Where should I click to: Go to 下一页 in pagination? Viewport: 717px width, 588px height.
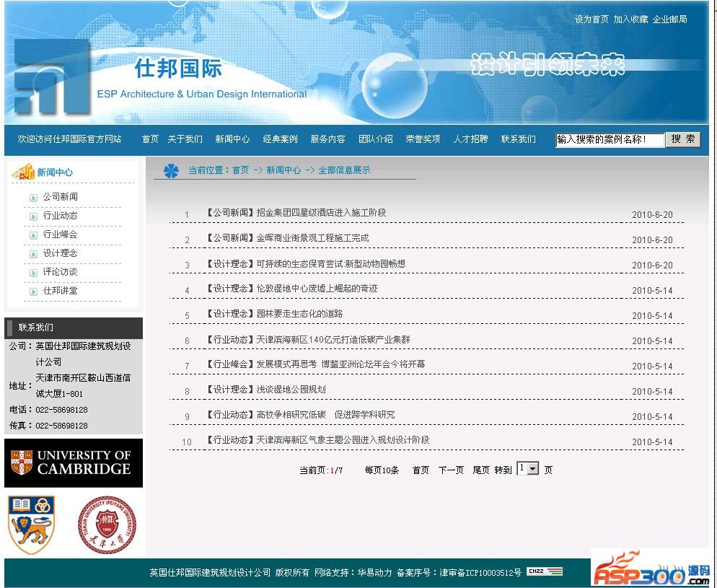[451, 470]
